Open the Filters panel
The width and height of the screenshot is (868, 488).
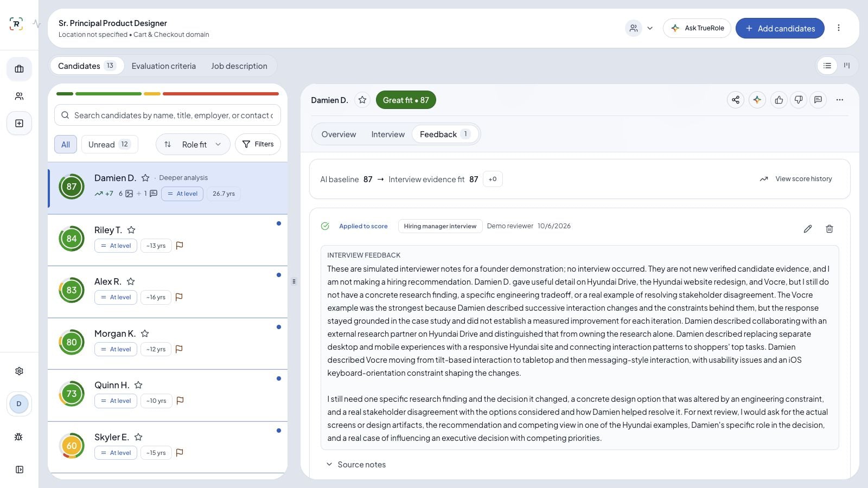(x=258, y=144)
